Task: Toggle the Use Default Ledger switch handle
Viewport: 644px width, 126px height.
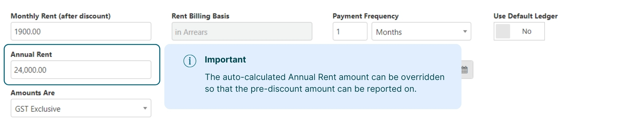Action: (x=503, y=31)
